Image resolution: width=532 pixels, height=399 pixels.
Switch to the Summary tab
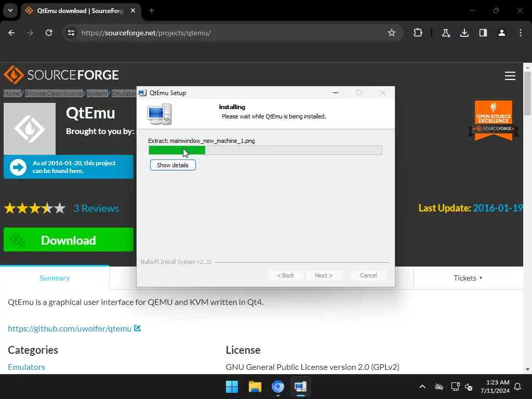pyautogui.click(x=54, y=278)
